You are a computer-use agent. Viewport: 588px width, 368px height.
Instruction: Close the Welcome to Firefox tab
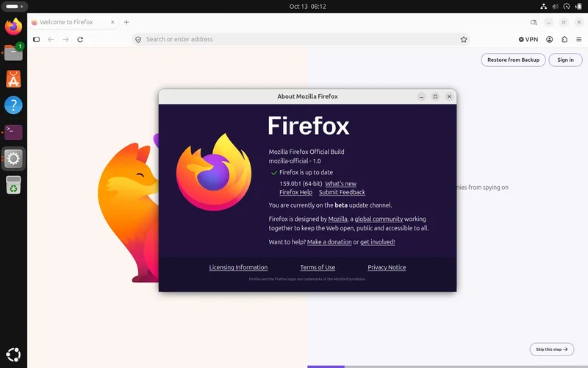[x=112, y=22]
